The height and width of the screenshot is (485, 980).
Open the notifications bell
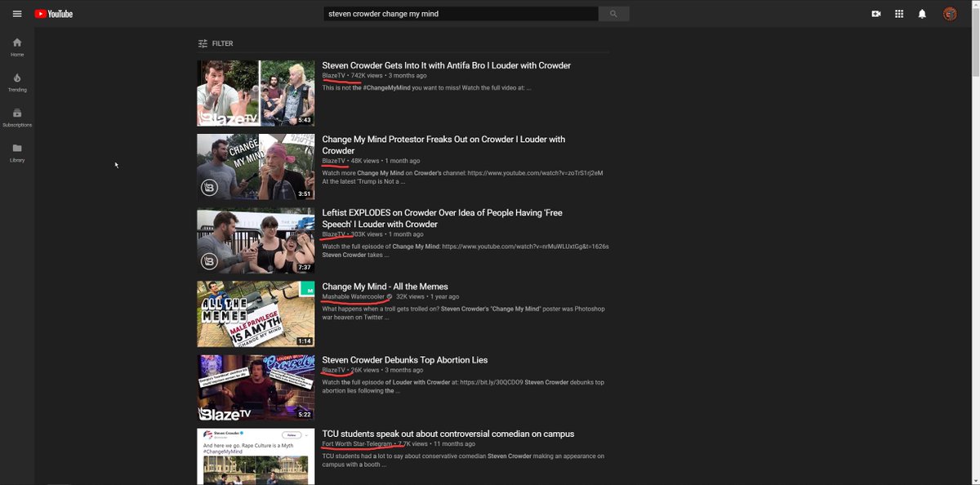[x=922, y=14]
